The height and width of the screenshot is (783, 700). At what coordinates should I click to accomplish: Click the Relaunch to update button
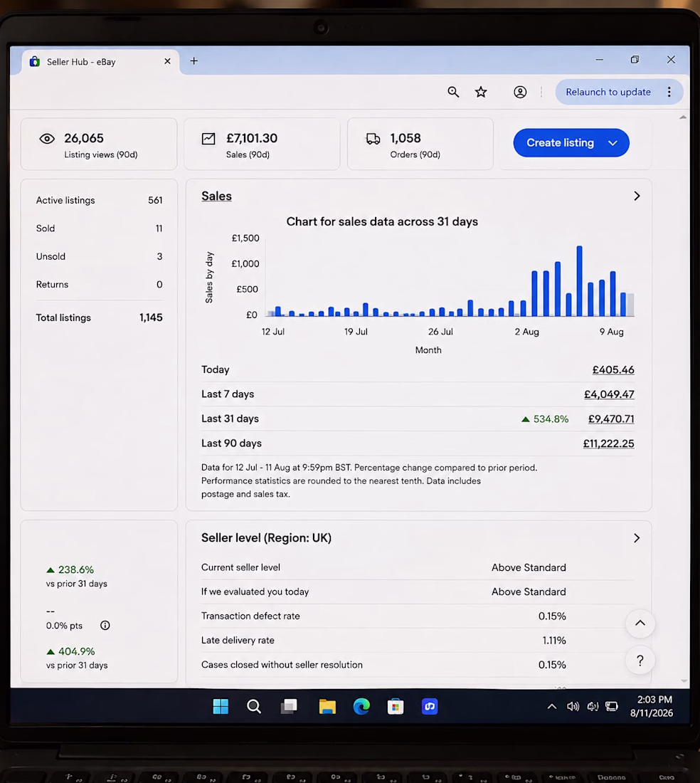click(x=608, y=92)
